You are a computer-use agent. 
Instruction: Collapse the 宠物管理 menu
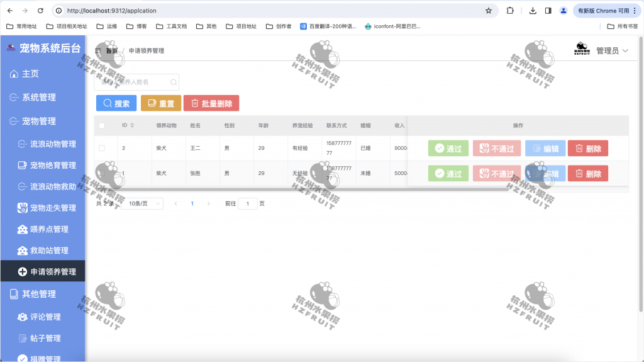click(x=43, y=122)
